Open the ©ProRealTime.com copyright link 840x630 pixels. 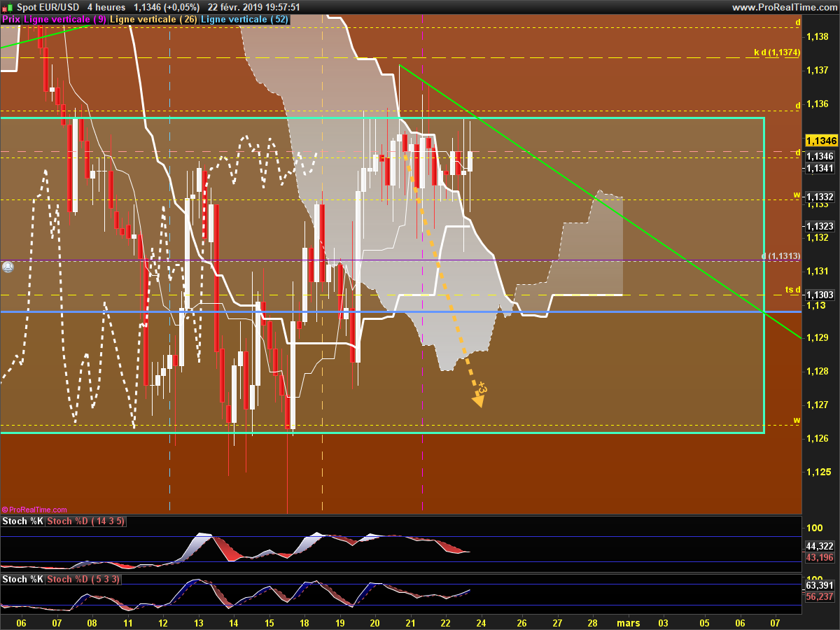click(x=34, y=510)
